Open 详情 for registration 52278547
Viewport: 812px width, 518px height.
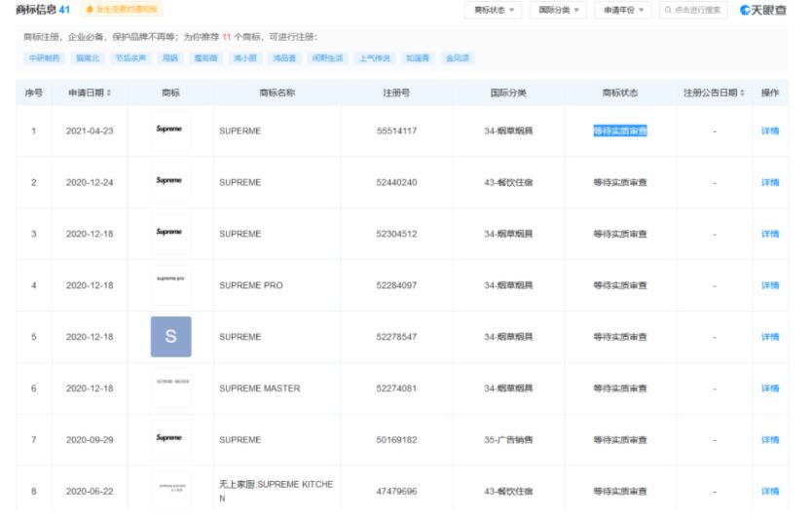pyautogui.click(x=769, y=337)
